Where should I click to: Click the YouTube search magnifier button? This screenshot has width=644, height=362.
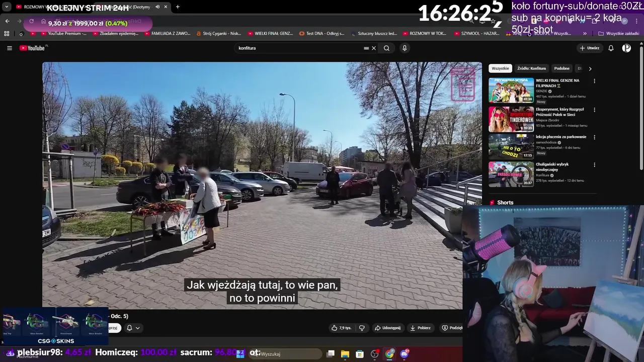pos(386,48)
